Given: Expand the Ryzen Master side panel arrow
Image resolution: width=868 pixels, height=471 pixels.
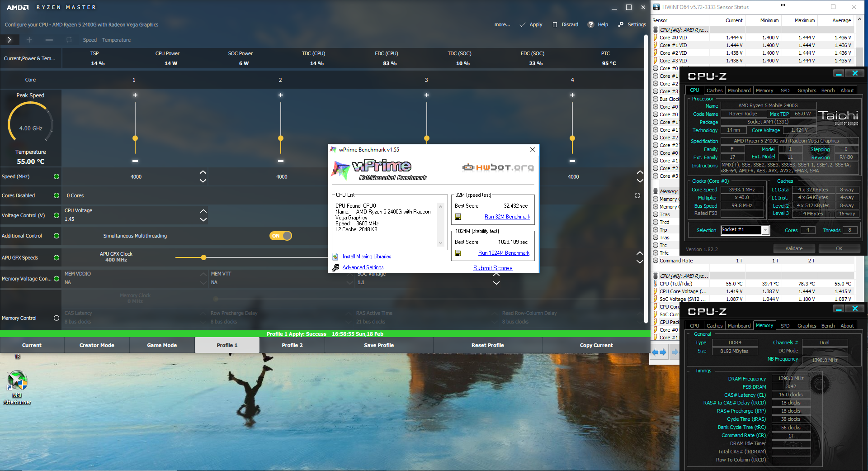Looking at the screenshot, I should [x=9, y=40].
